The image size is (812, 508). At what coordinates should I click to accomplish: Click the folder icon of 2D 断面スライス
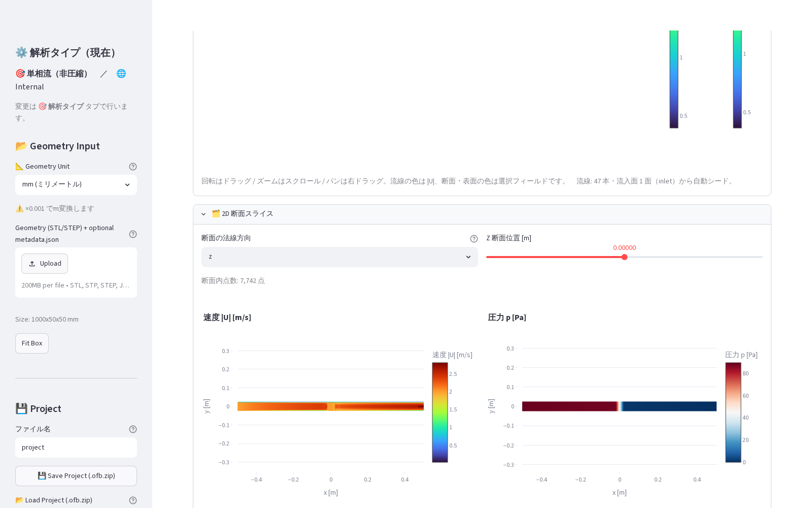click(216, 213)
